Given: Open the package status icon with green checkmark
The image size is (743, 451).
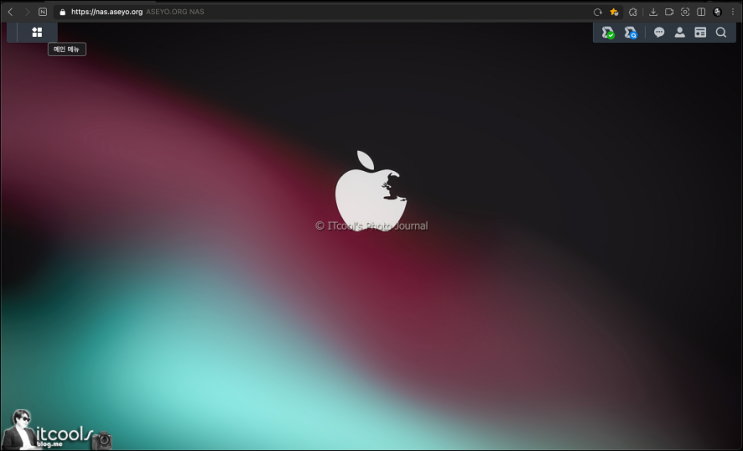Looking at the screenshot, I should [608, 33].
